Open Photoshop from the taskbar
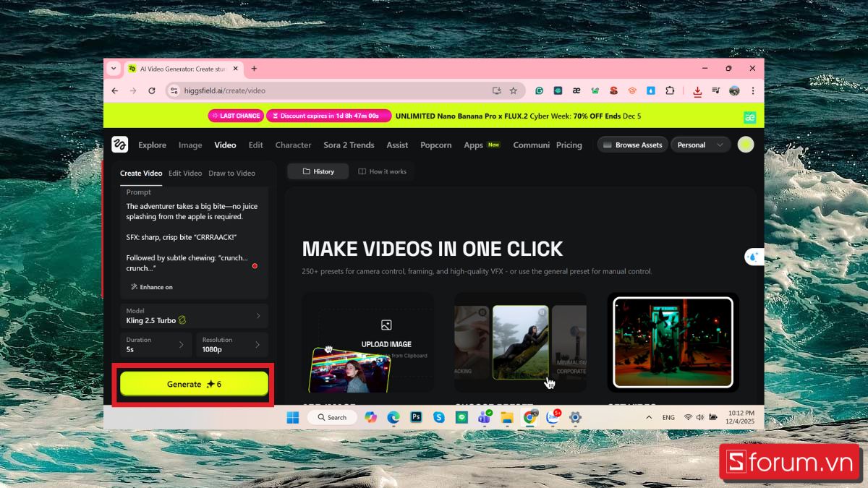This screenshot has width=868, height=488. coord(416,417)
